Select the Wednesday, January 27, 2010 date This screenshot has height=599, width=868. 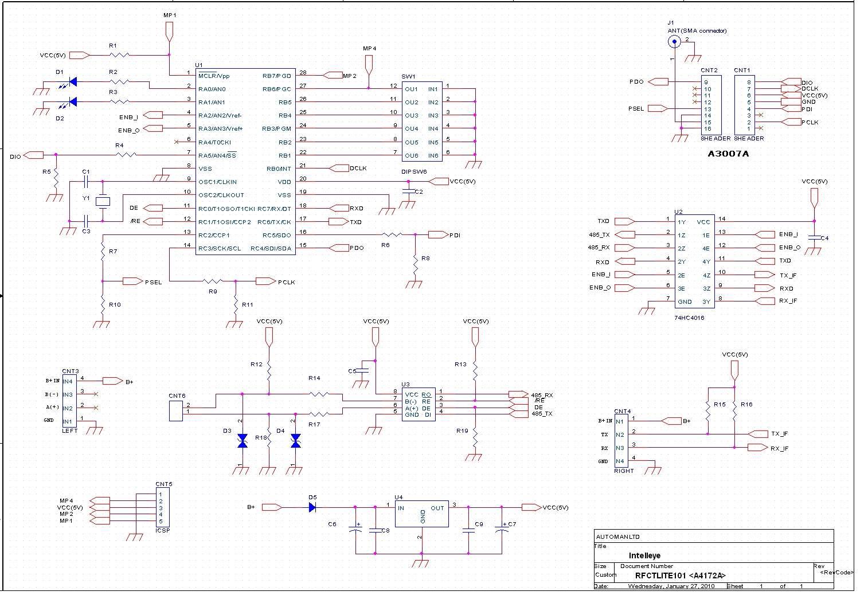671,586
